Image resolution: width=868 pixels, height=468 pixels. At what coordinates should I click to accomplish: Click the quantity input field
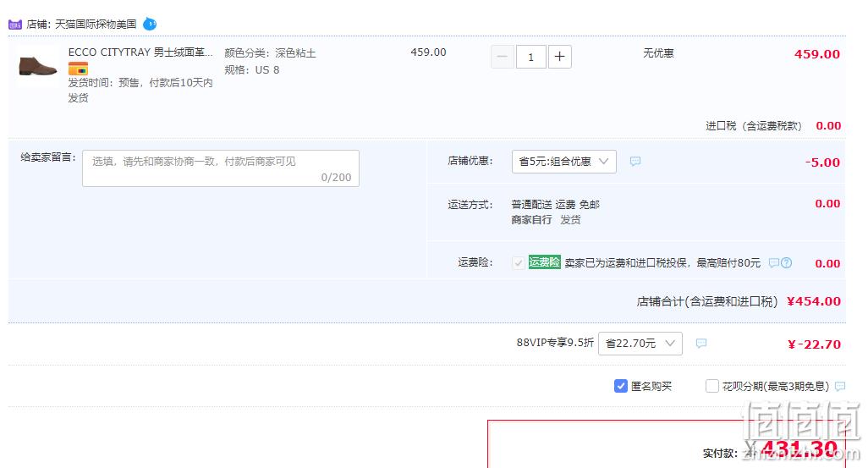pos(531,57)
